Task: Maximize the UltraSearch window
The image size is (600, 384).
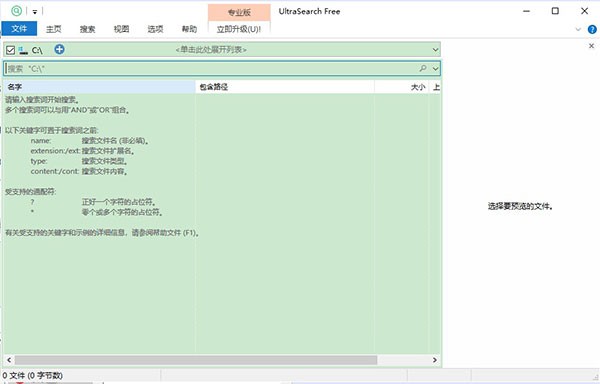Action: (x=555, y=11)
